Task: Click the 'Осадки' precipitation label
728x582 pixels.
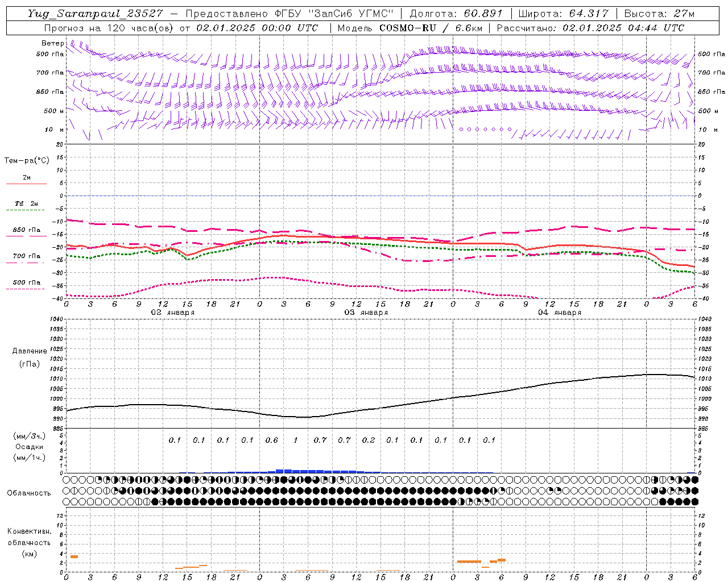Action: pos(30,447)
